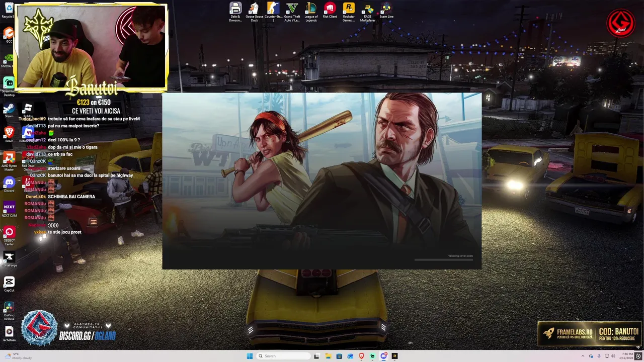644x362 pixels.
Task: Launch RAGE Multiplayer shortcut
Action: [x=368, y=12]
